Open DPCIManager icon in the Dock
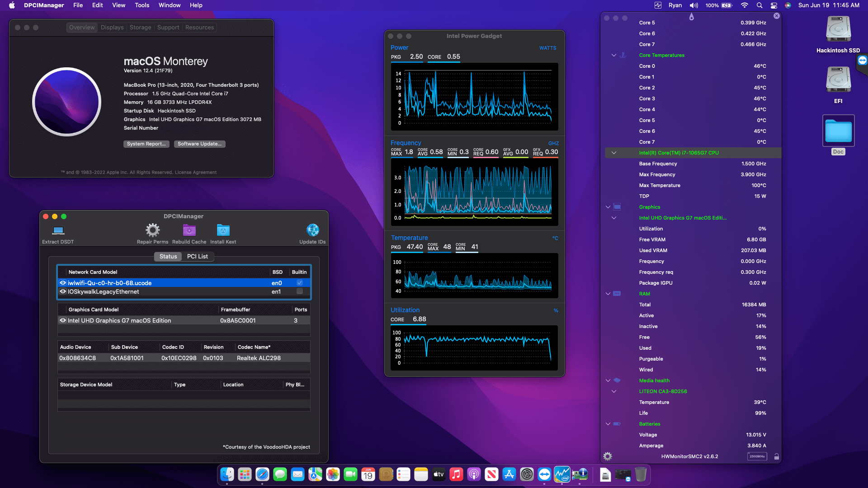This screenshot has width=868, height=488. [x=580, y=474]
